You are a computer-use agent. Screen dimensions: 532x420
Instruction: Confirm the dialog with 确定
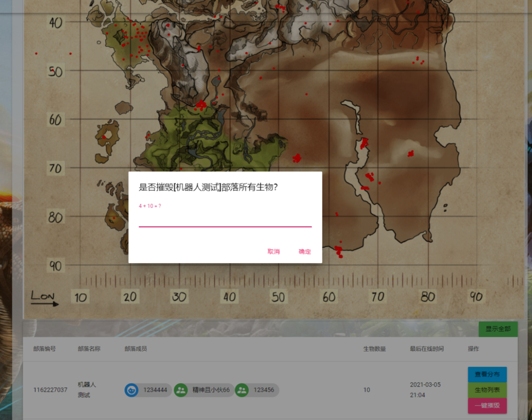coord(305,251)
